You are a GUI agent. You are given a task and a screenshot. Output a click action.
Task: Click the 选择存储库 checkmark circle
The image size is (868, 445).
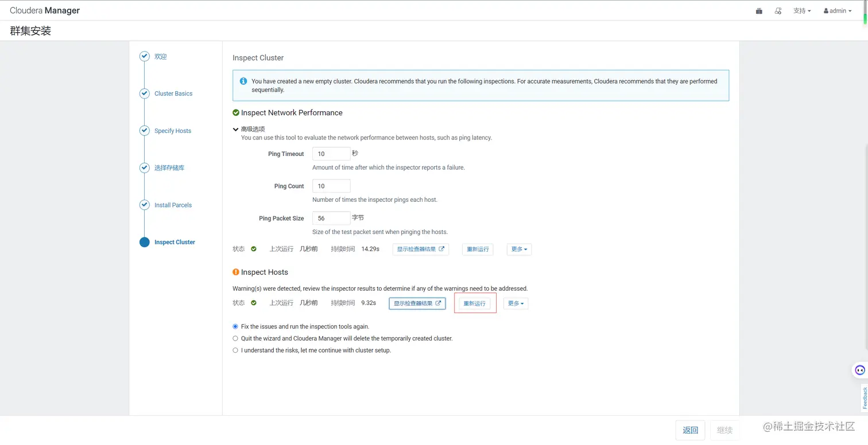[x=145, y=167]
